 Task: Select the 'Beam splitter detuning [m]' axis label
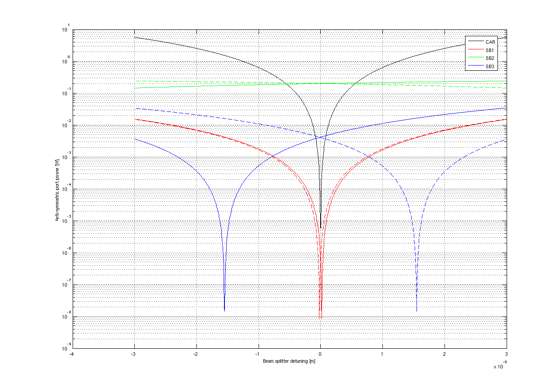pyautogui.click(x=289, y=361)
